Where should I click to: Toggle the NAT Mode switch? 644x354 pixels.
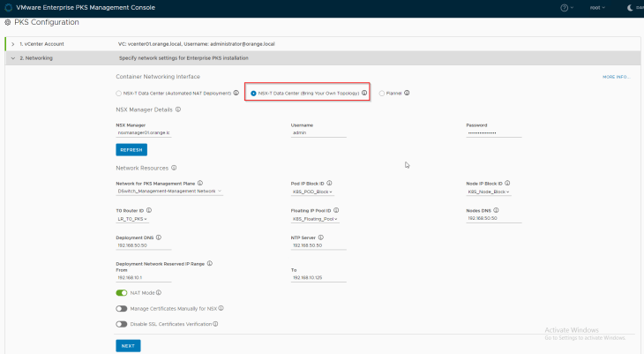pyautogui.click(x=122, y=292)
